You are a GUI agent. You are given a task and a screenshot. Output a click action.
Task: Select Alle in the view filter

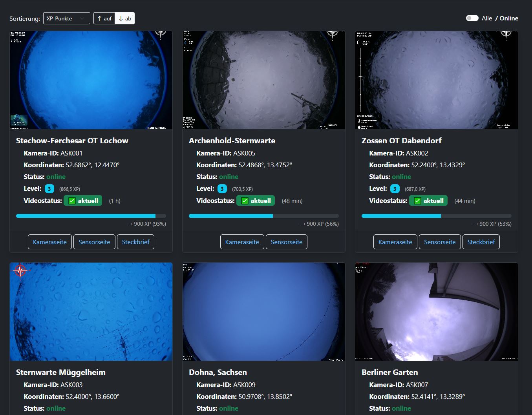pyautogui.click(x=487, y=18)
